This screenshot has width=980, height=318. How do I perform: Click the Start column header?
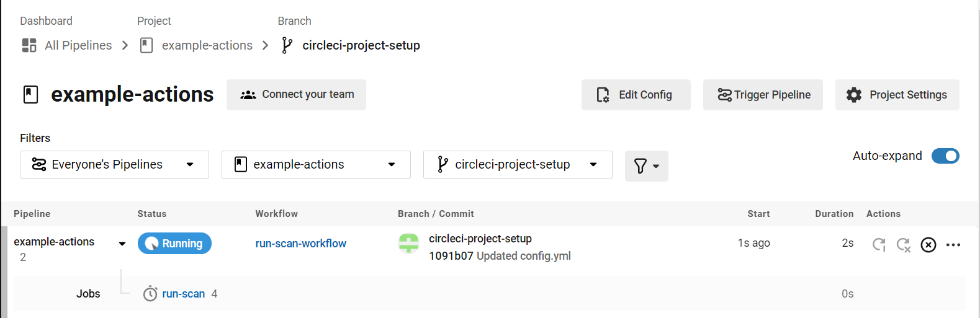pyautogui.click(x=758, y=214)
